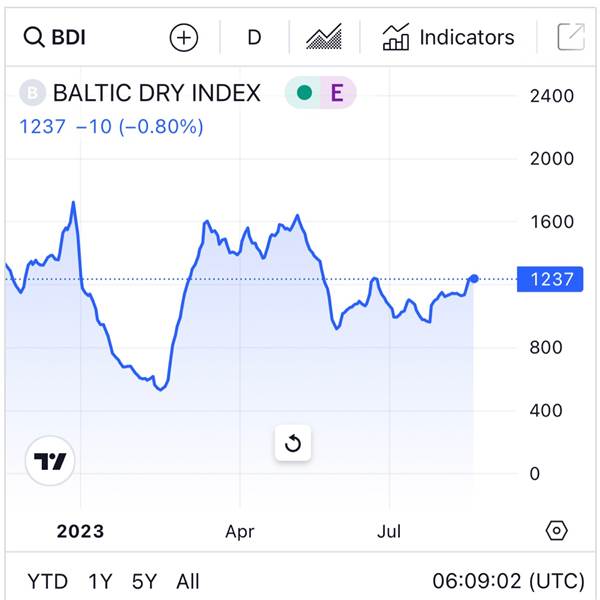Switch to the 5Y date range
This screenshot has width=600, height=600.
coord(144,582)
